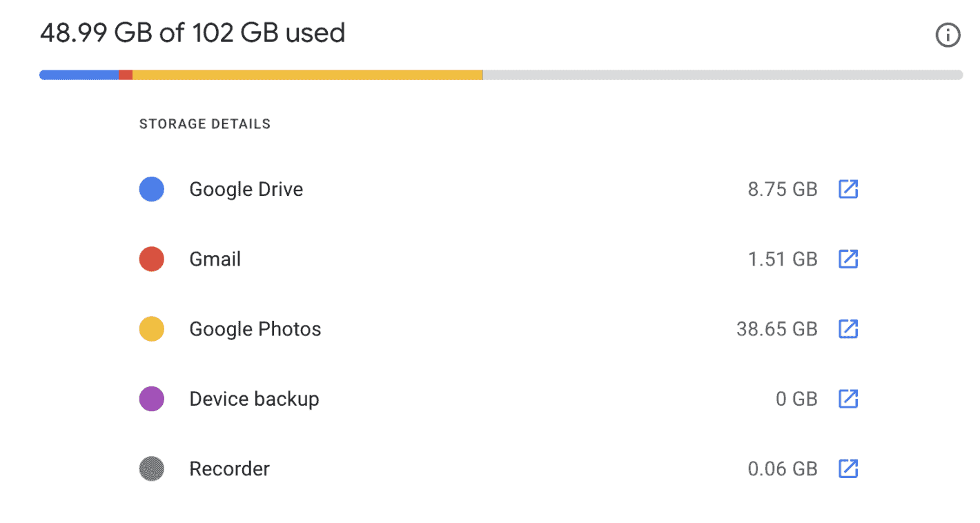Click the yellow segment of storage bar
This screenshot has height=523, width=980.
tap(307, 75)
